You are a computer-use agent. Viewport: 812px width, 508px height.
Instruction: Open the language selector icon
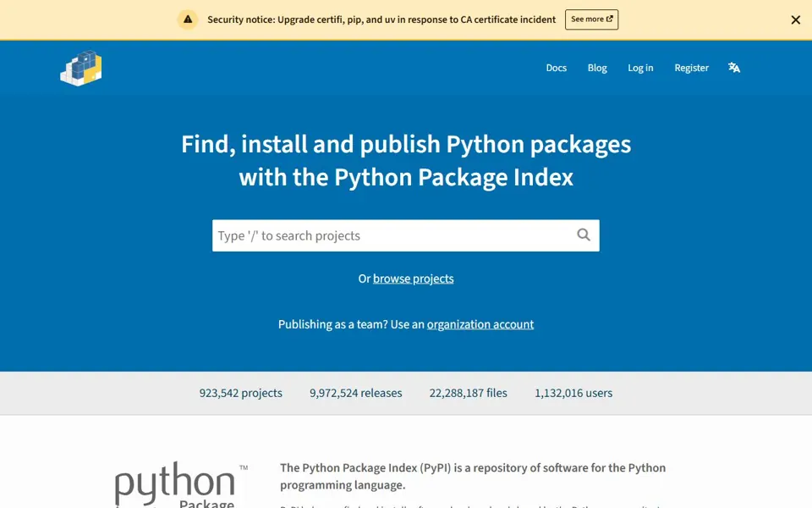tap(734, 68)
